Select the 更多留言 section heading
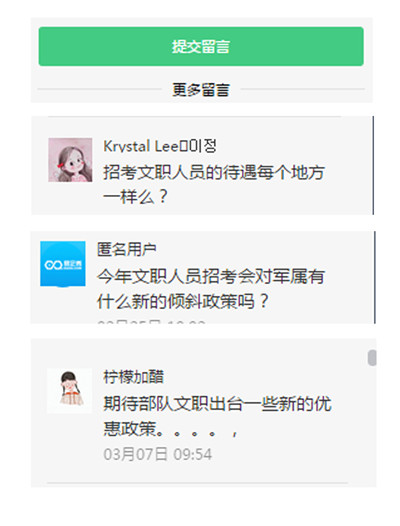Image resolution: width=400 pixels, height=526 pixels. [201, 90]
